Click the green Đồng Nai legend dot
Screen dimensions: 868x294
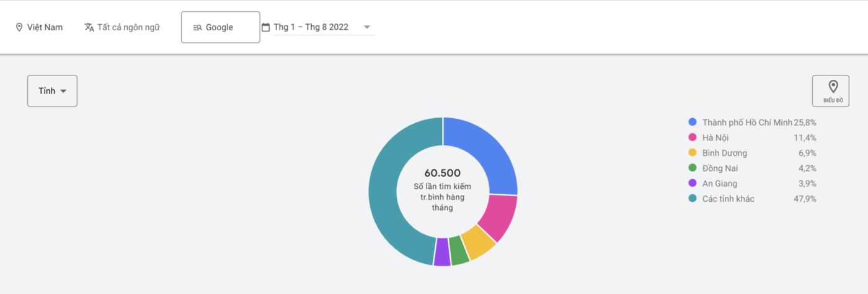[x=693, y=168]
